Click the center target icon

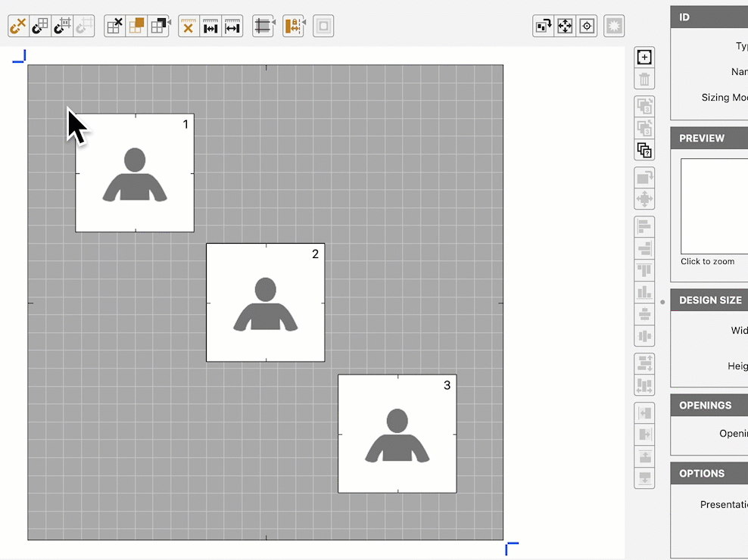tap(587, 26)
